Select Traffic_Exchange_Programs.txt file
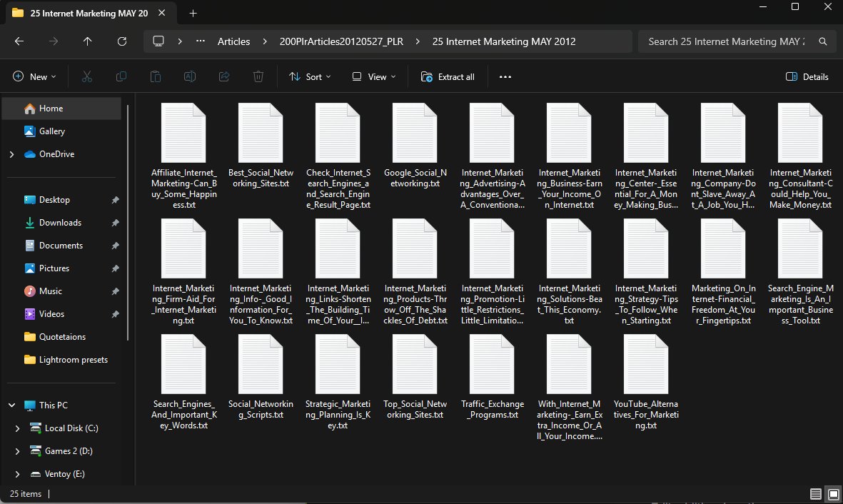 point(493,378)
